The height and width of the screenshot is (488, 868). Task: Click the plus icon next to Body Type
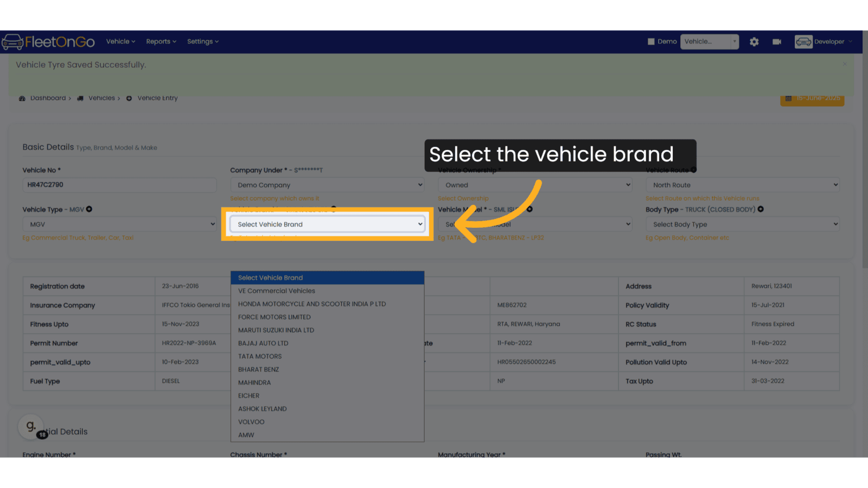(x=761, y=209)
